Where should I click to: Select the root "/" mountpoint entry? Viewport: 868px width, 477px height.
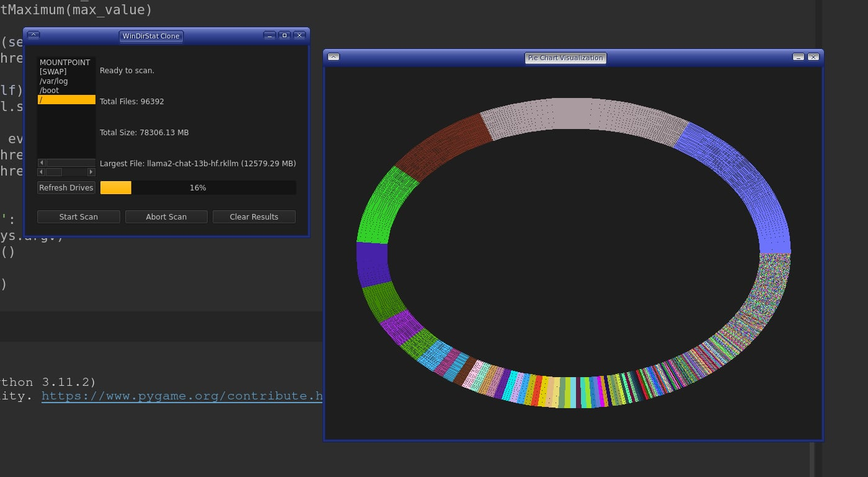[x=66, y=99]
